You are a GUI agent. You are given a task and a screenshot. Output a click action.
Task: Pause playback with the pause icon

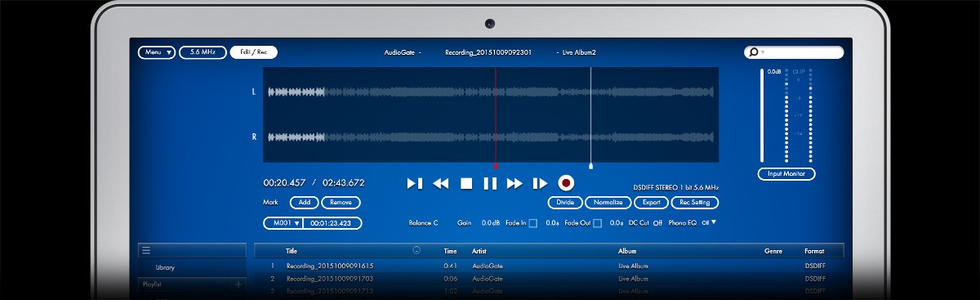(x=490, y=184)
